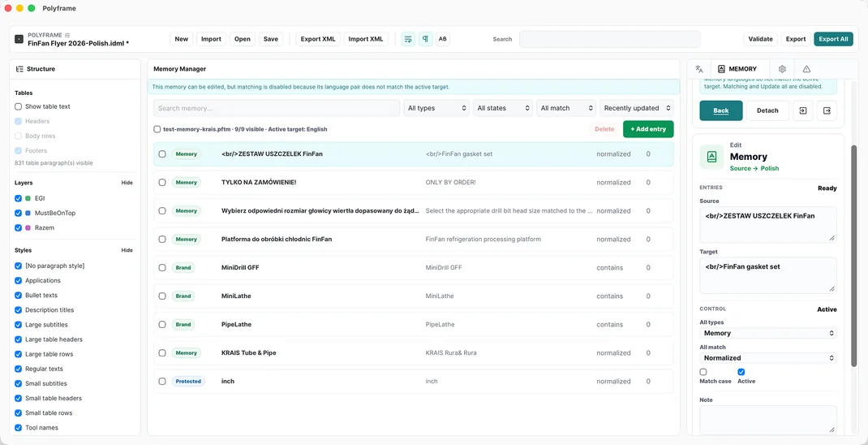Open the Normalized match dropdown

768,358
